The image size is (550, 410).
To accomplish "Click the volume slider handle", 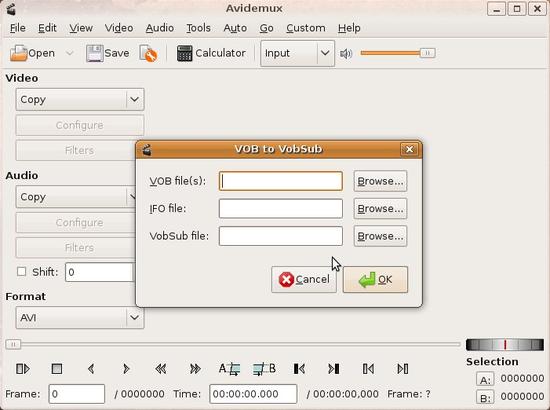I will point(427,53).
